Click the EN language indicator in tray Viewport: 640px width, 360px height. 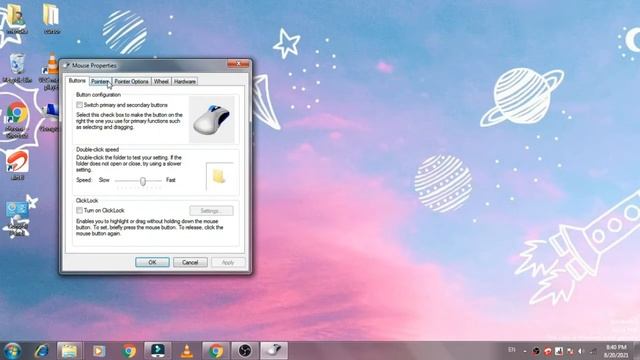511,350
